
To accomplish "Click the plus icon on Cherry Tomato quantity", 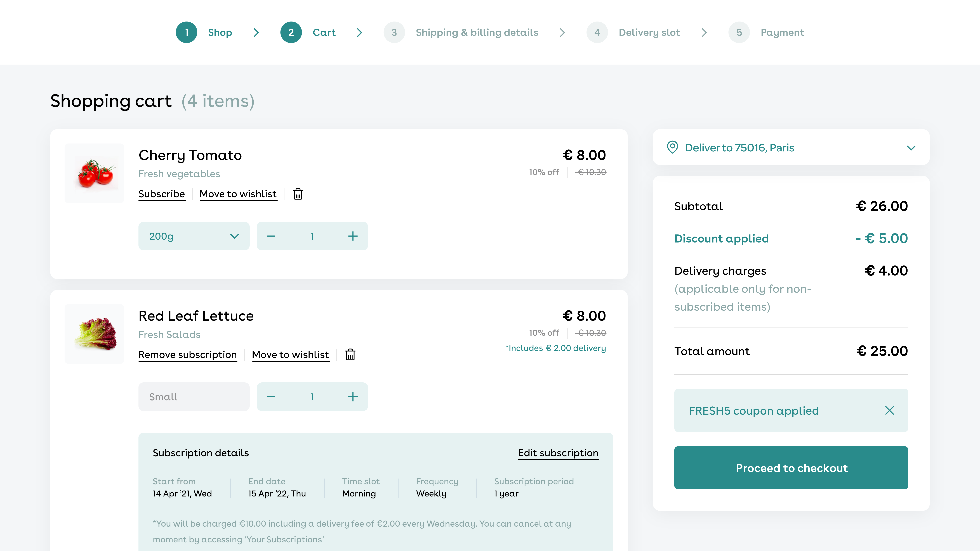I will click(353, 236).
